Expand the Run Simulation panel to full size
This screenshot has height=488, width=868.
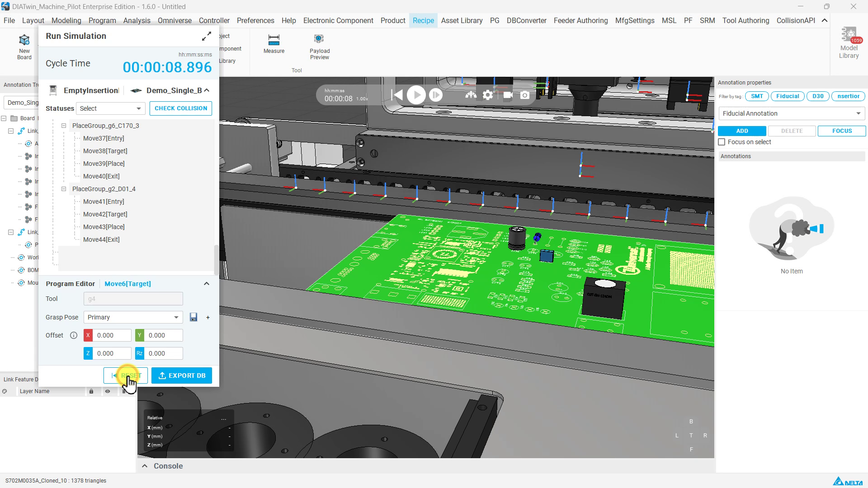pos(207,36)
